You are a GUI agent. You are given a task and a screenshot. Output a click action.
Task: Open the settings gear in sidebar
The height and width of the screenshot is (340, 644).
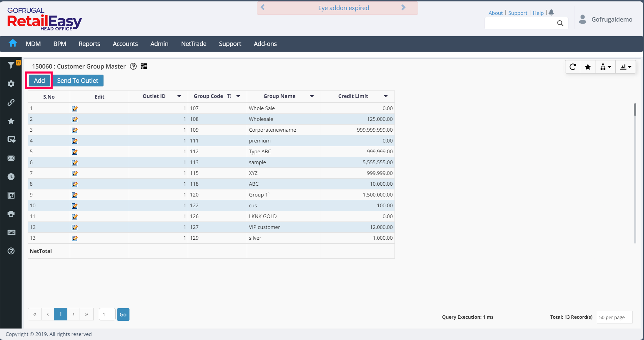click(11, 84)
